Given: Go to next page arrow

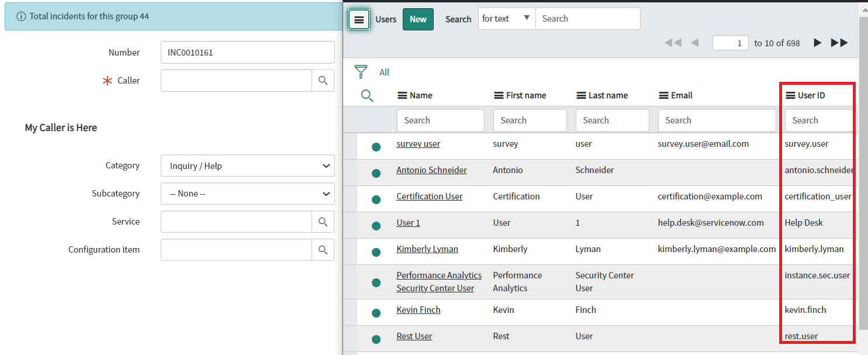Looking at the screenshot, I should click(x=818, y=43).
